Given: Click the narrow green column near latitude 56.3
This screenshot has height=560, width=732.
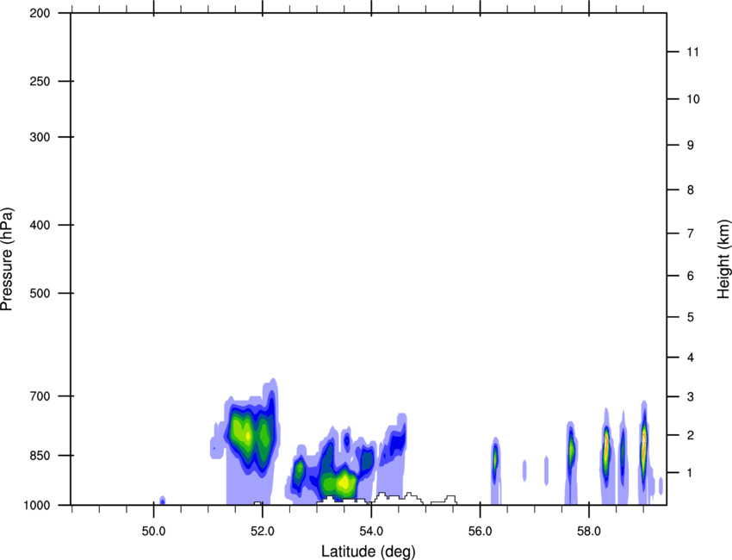Looking at the screenshot, I should point(495,463).
